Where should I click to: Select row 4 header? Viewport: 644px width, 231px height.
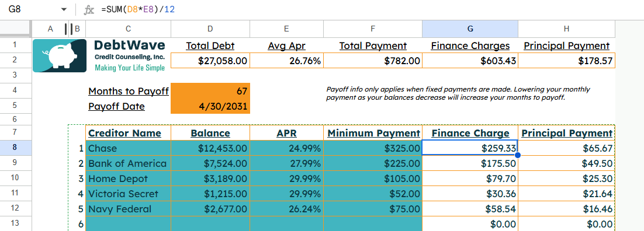tap(16, 90)
